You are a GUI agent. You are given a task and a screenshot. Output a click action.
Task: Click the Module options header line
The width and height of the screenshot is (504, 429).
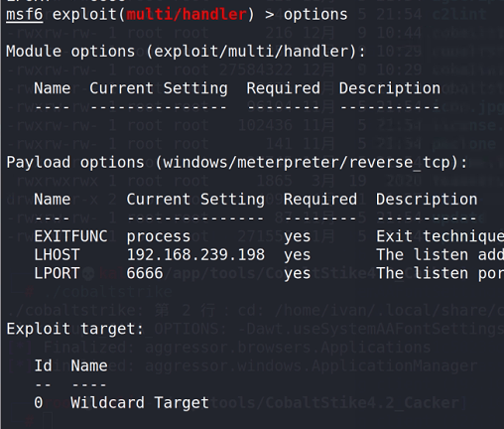tap(186, 52)
